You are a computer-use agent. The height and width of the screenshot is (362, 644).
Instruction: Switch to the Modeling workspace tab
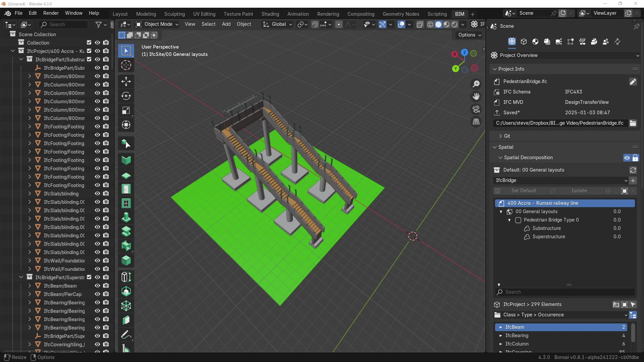tap(146, 14)
